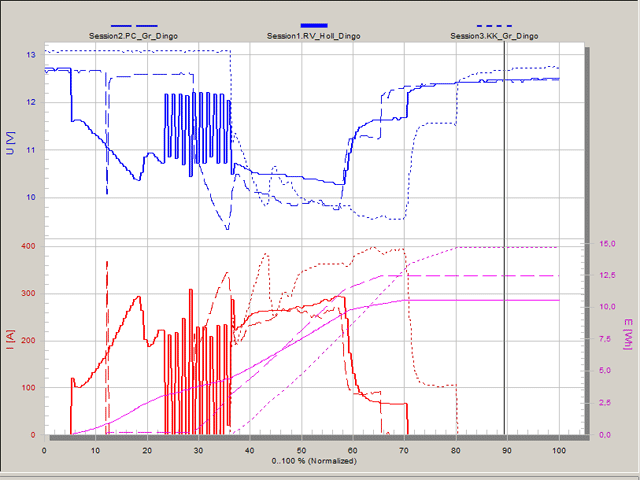
Task: Select the Session1.RV_Holl_Dingo legend entry
Action: (314, 36)
